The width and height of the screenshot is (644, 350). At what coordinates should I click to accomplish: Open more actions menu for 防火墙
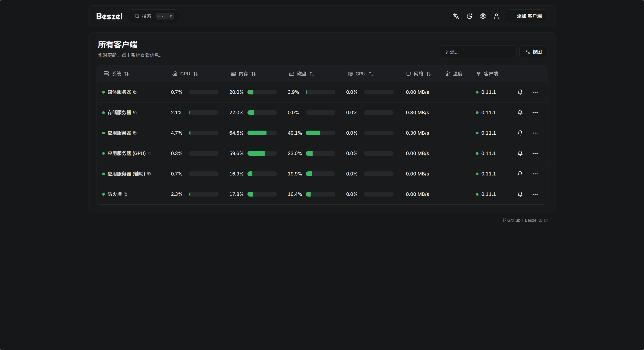[x=535, y=194]
